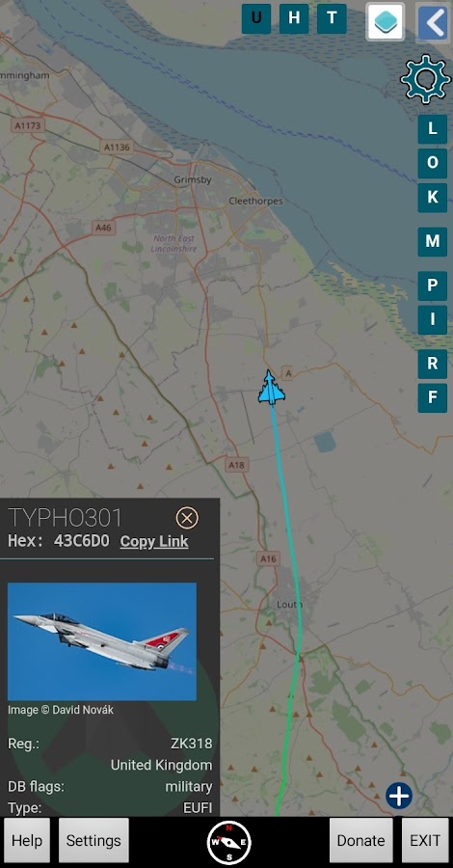Toggle the U button at top
Screen dimensions: 453x868
[x=256, y=19]
